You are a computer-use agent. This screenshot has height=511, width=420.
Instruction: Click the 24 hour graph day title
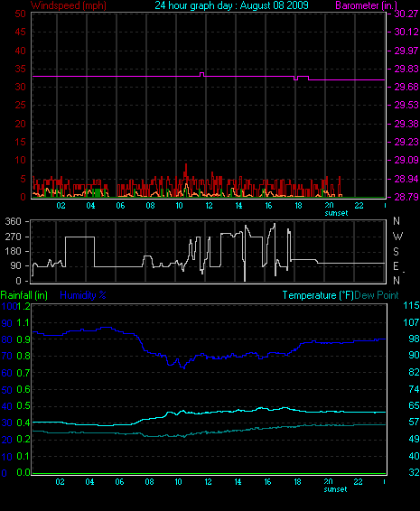[x=231, y=5]
